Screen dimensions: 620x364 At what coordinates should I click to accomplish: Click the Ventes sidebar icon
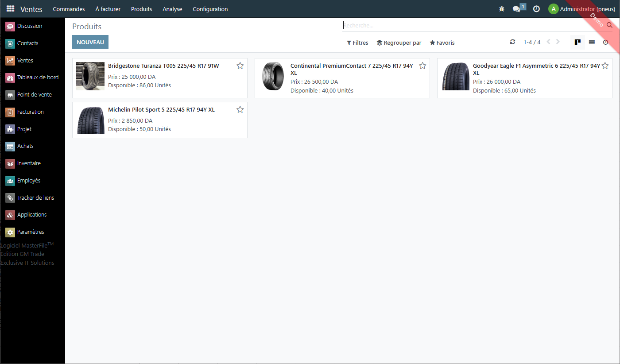coord(10,61)
